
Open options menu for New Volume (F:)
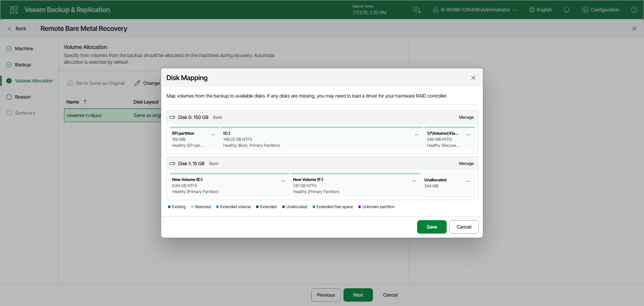coord(414,181)
